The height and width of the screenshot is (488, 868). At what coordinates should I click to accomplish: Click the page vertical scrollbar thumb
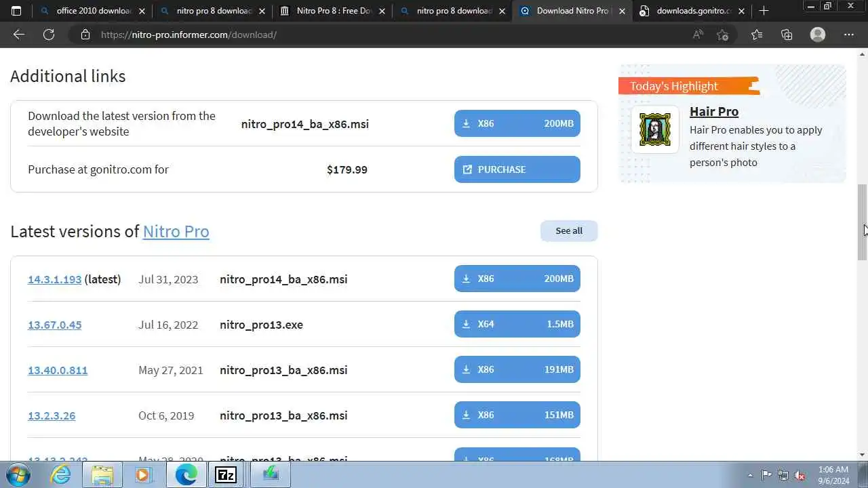click(x=862, y=222)
